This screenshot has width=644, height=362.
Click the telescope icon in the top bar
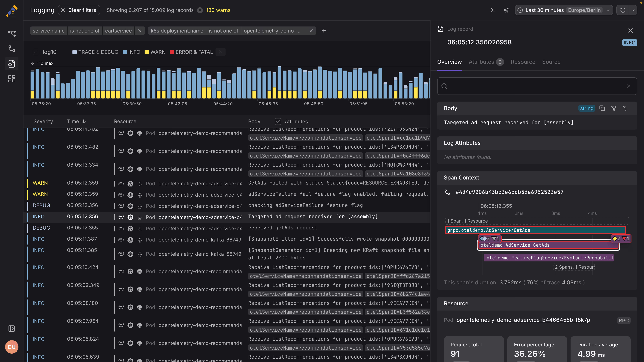point(507,10)
